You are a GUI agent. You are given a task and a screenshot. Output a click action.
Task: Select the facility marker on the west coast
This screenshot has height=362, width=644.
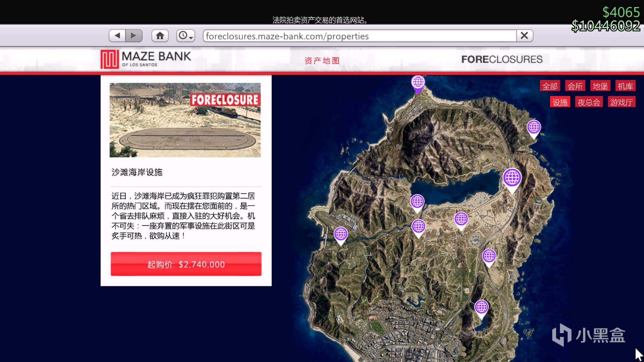(x=340, y=234)
